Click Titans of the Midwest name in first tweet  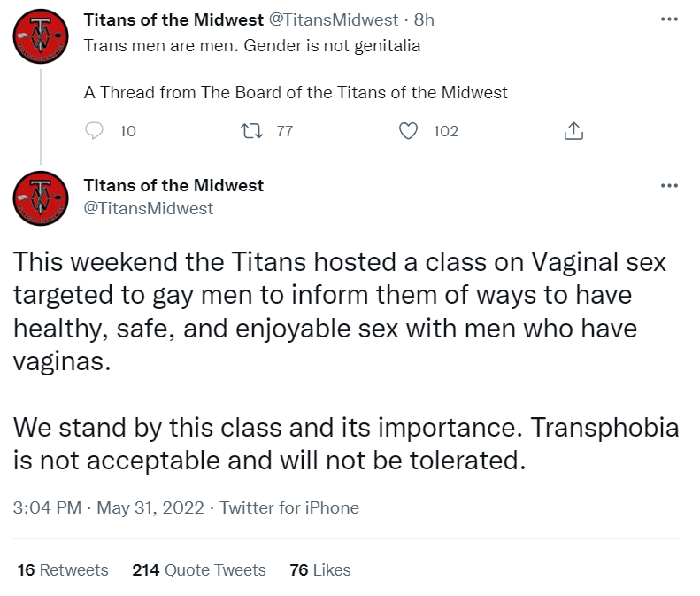[x=173, y=19]
